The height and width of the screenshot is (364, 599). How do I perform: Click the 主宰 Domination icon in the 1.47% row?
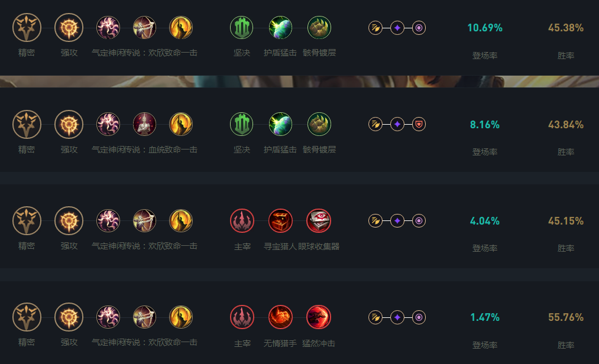pyautogui.click(x=242, y=317)
